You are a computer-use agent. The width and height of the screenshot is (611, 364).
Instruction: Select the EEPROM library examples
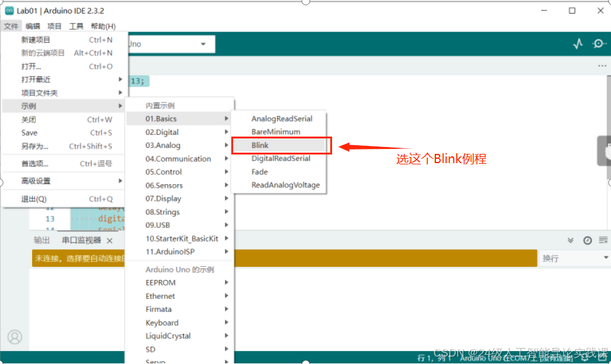pyautogui.click(x=180, y=282)
